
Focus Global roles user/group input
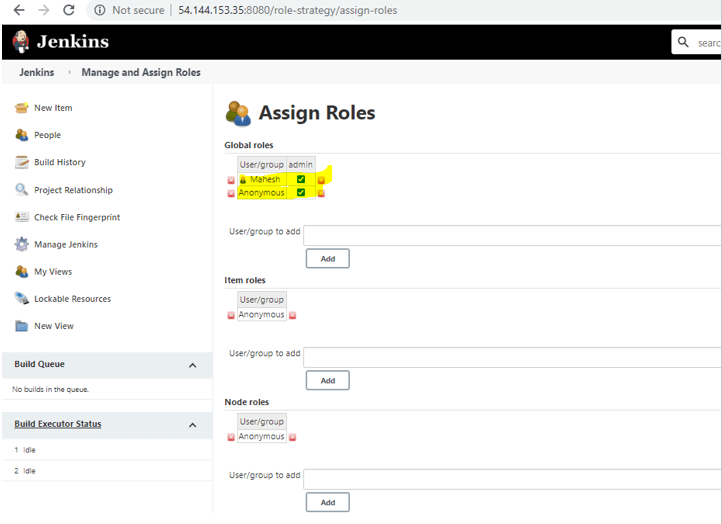512,235
